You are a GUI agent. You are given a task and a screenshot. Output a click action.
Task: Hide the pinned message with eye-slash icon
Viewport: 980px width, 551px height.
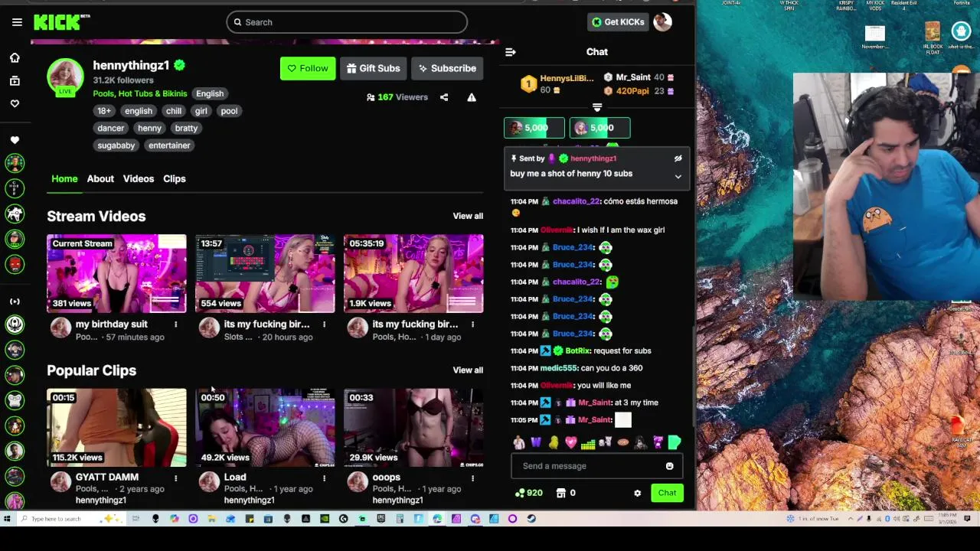pyautogui.click(x=678, y=158)
